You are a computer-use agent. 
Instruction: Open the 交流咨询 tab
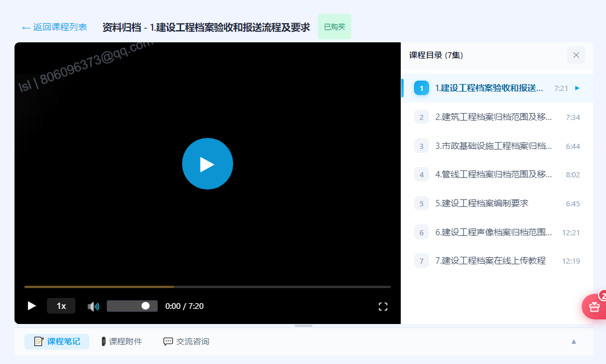(186, 341)
